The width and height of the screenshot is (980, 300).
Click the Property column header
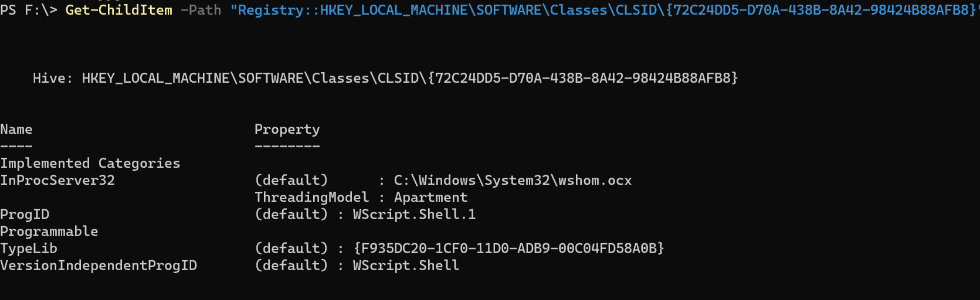[x=287, y=129]
